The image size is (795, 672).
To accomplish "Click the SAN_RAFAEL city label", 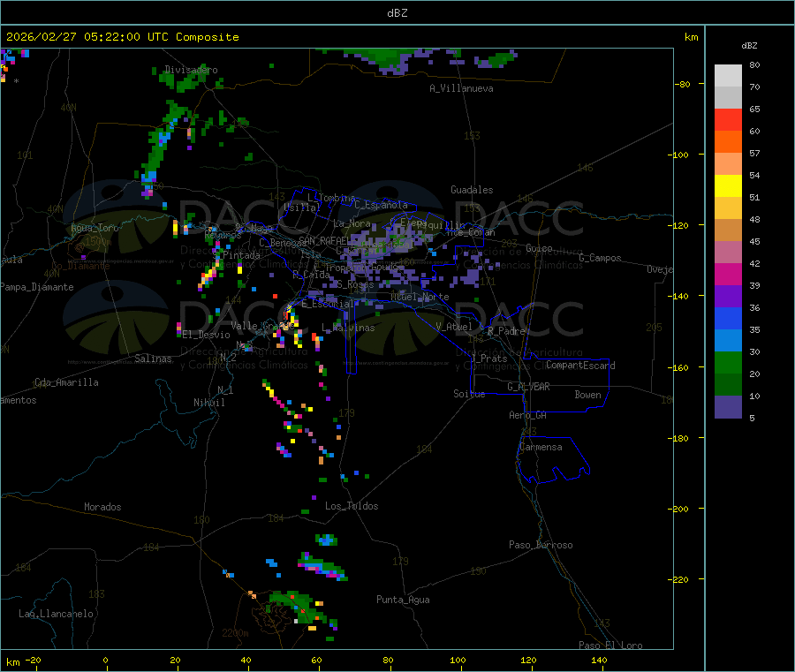I will [x=324, y=240].
